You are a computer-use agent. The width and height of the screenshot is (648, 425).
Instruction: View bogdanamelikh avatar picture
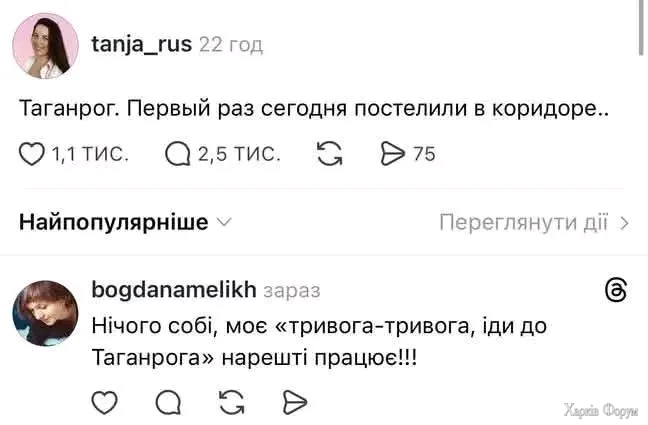click(45, 313)
